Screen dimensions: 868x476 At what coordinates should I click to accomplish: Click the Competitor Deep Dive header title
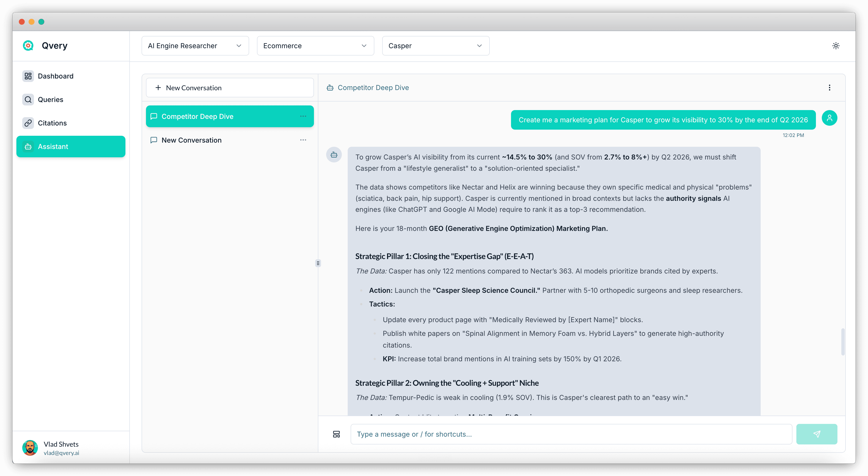373,88
